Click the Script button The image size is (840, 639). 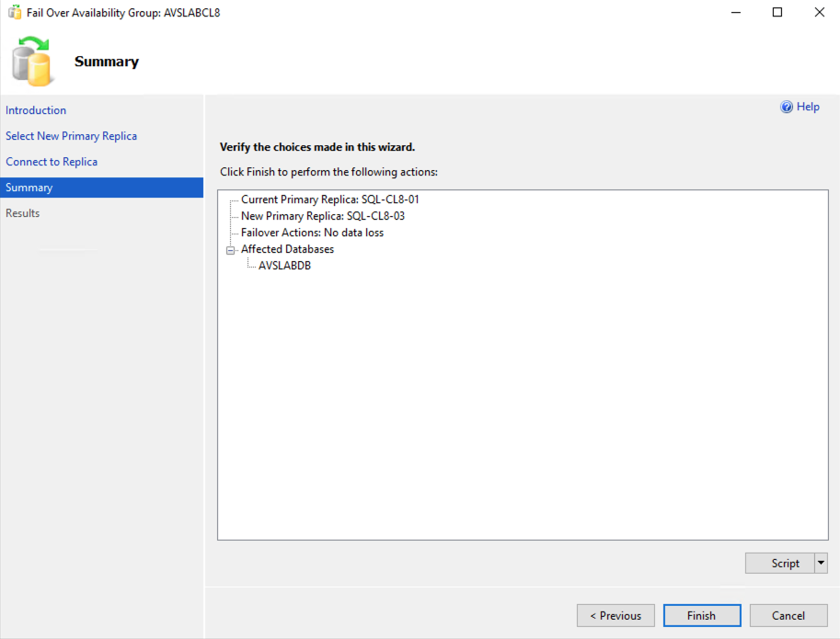click(x=780, y=563)
